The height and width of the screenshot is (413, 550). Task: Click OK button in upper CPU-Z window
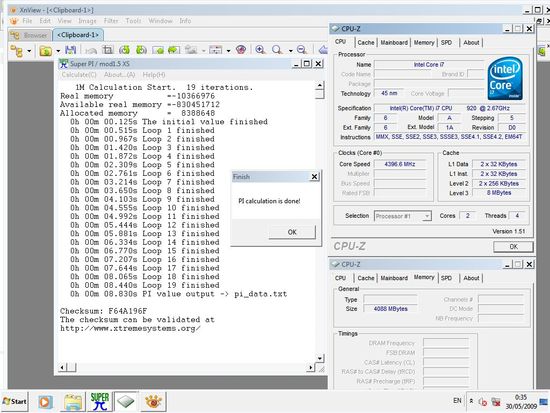tap(513, 247)
